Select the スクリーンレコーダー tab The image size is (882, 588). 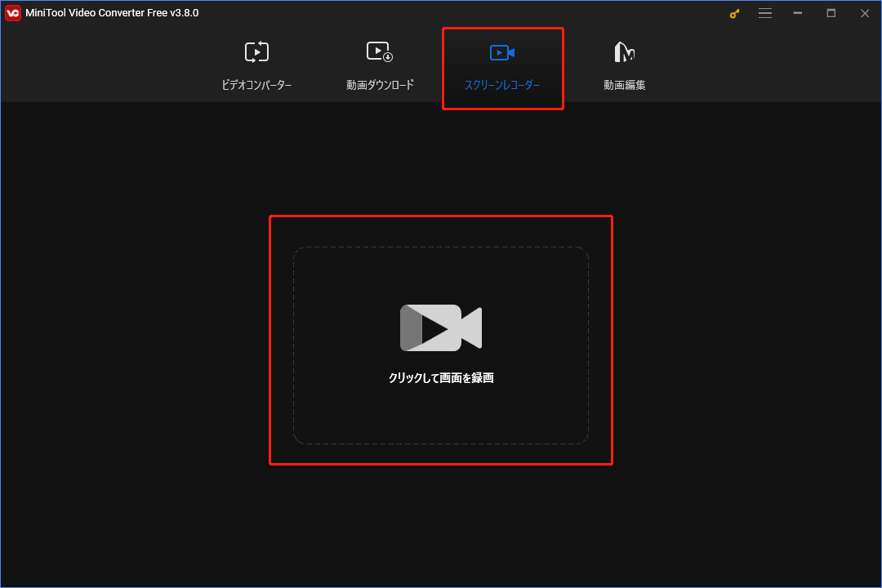502,68
